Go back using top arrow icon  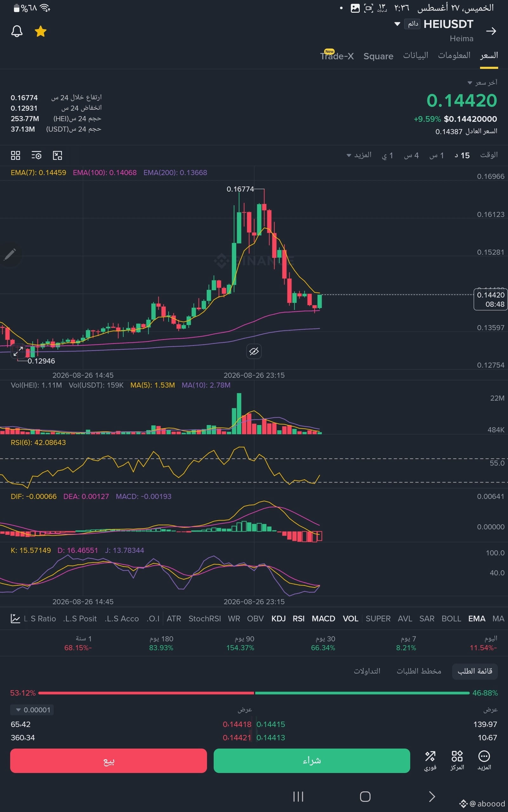click(x=491, y=31)
